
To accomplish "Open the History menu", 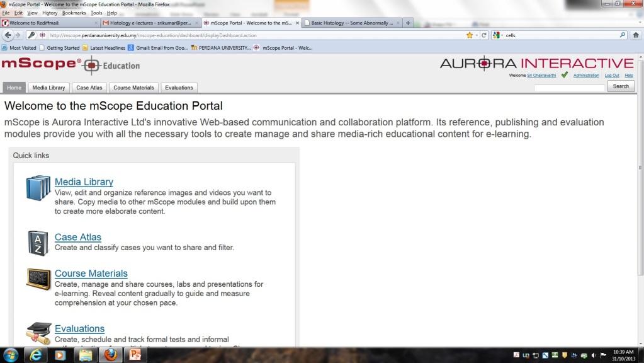I will coord(50,13).
